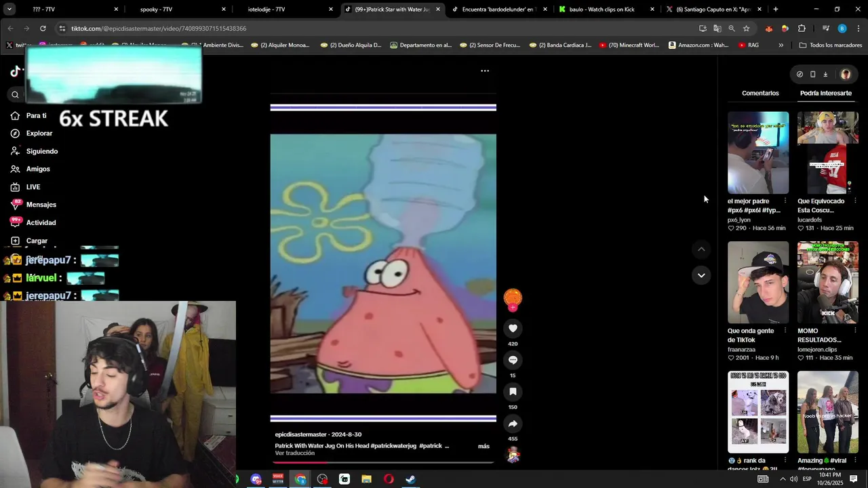Reload the page with browser refresh button
Viewport: 868px width, 488px height.
[43, 28]
